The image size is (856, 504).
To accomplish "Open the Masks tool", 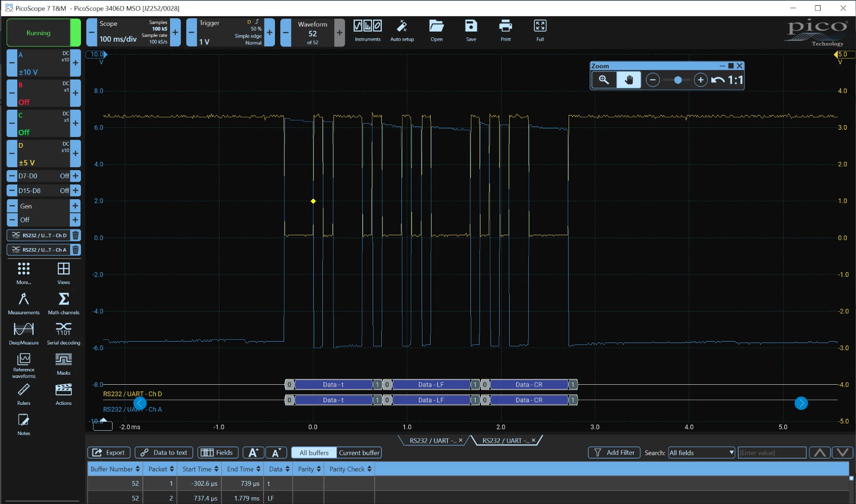I will click(x=64, y=364).
